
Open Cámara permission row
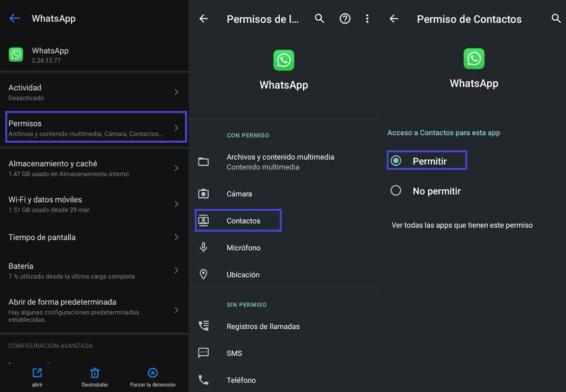(284, 194)
